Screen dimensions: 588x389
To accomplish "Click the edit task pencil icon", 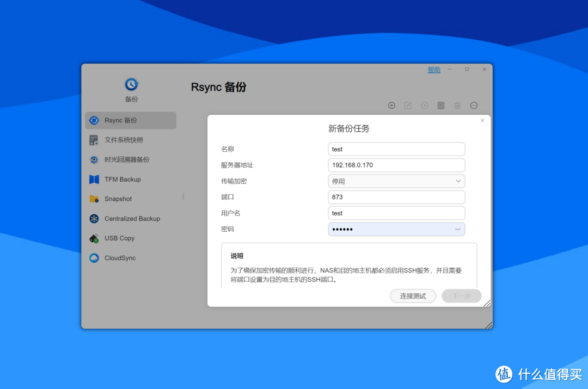I will point(408,106).
